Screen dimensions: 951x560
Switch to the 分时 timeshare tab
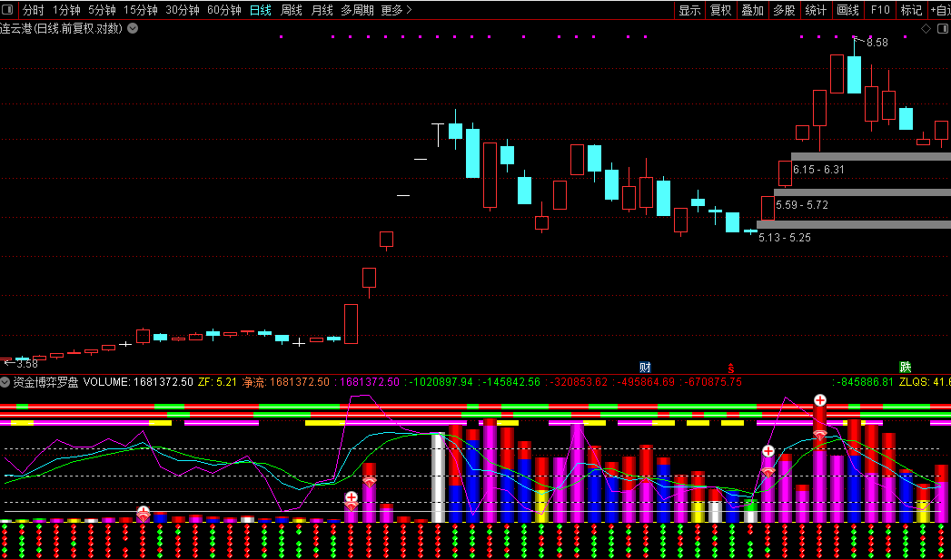tap(33, 10)
